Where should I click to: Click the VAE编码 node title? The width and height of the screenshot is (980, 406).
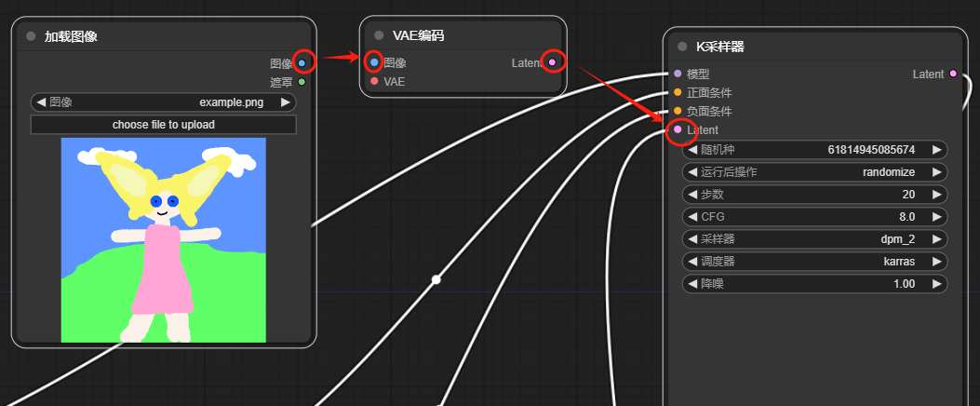418,35
